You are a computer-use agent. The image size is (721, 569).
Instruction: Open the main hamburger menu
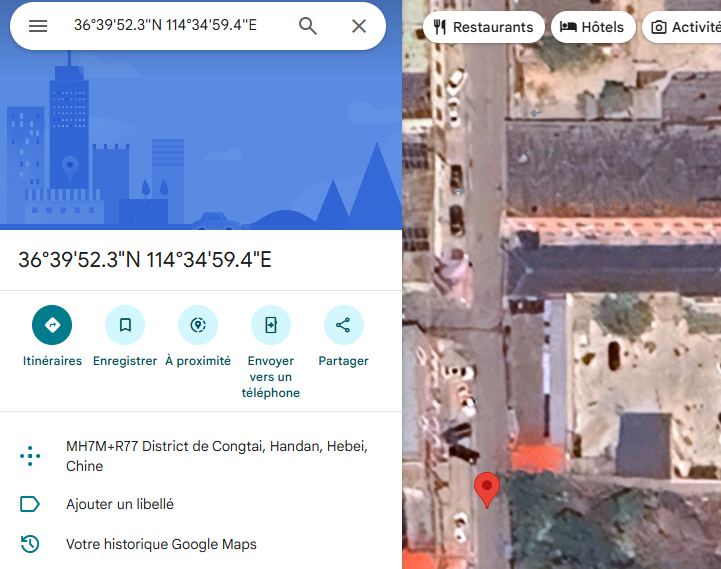pyautogui.click(x=38, y=26)
